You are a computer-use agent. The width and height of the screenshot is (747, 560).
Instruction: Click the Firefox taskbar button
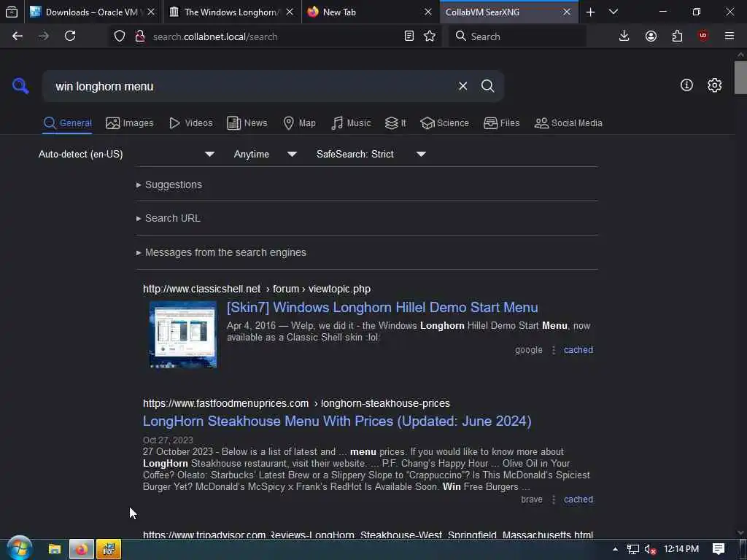tap(82, 549)
